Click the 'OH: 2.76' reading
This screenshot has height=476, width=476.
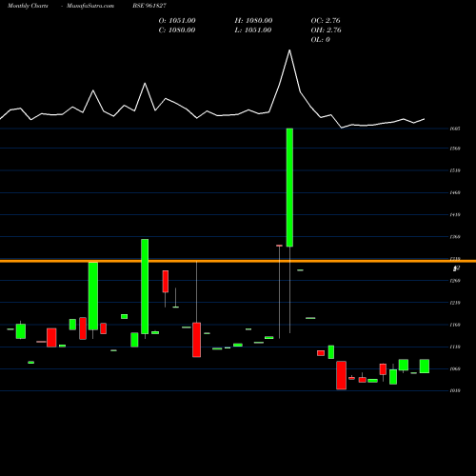coord(327,30)
